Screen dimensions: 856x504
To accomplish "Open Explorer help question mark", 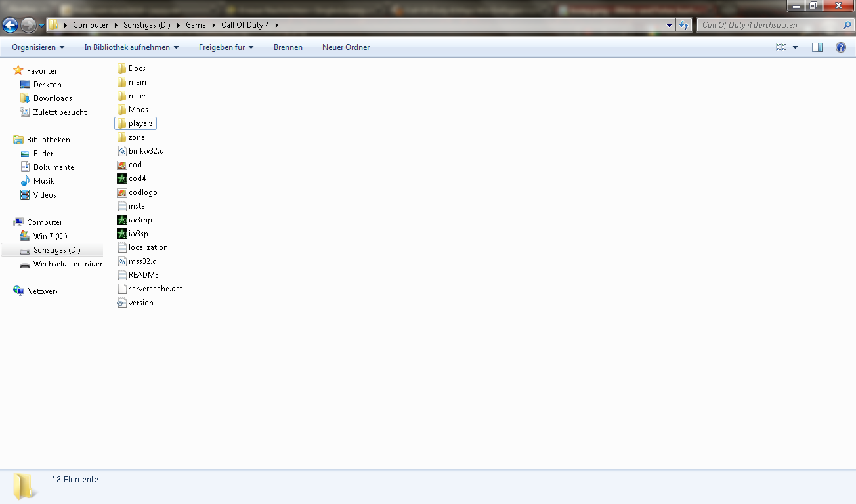I will [840, 47].
